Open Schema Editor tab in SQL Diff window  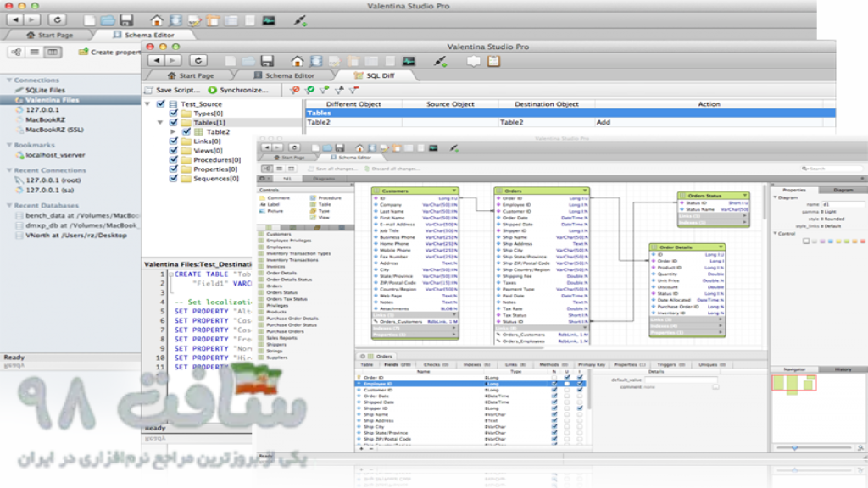point(284,75)
